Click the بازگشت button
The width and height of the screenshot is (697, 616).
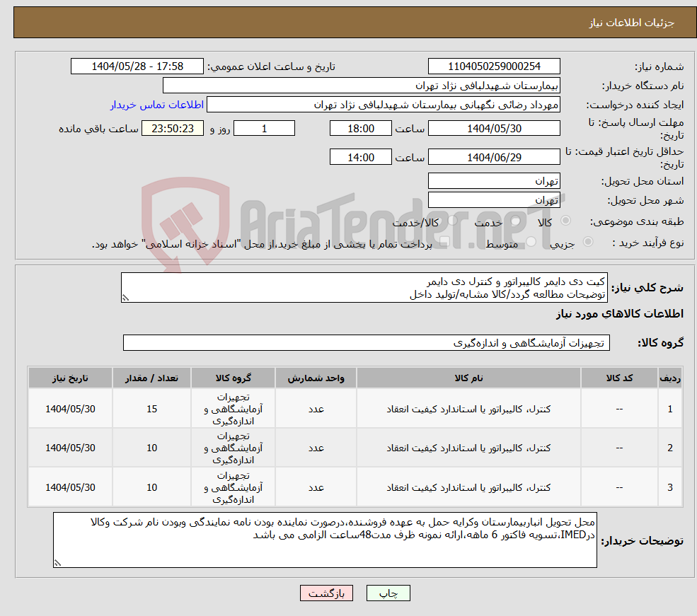[326, 593]
